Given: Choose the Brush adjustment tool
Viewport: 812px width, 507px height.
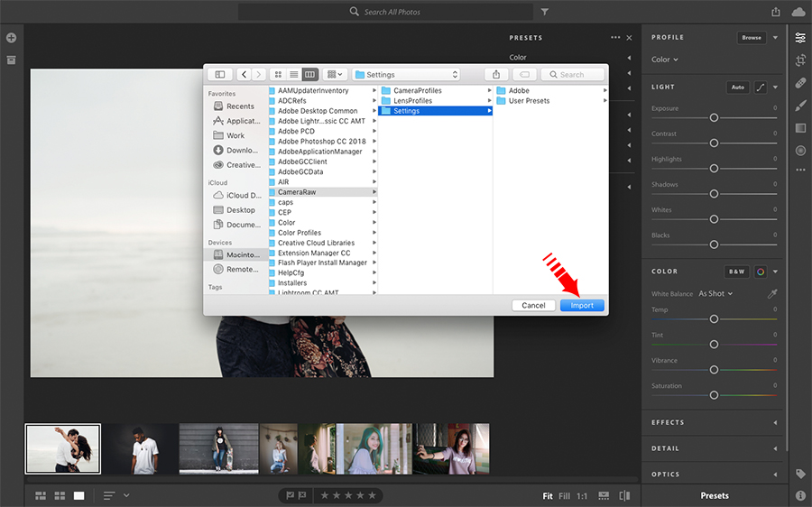Looking at the screenshot, I should click(x=800, y=106).
